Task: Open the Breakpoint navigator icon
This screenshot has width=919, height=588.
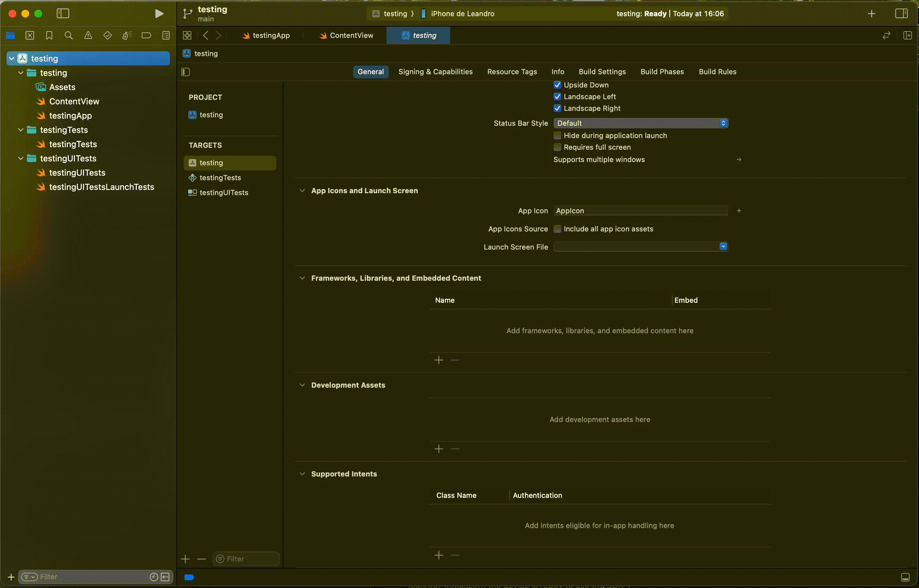Action: point(146,36)
